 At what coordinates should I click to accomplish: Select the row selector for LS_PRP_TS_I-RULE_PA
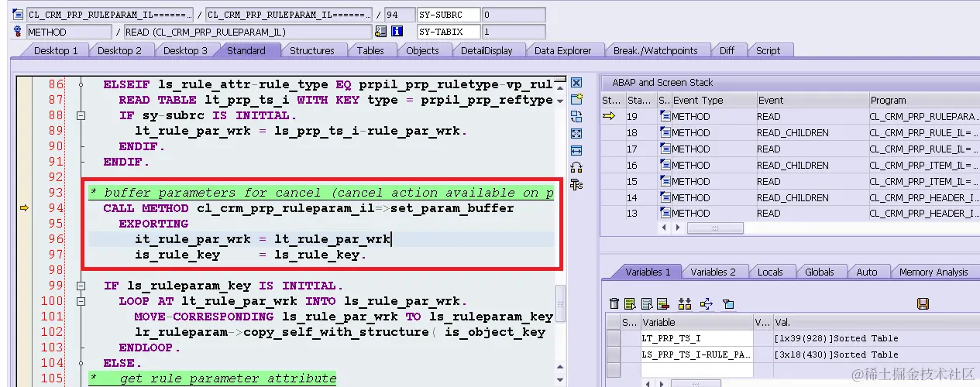[x=613, y=354]
